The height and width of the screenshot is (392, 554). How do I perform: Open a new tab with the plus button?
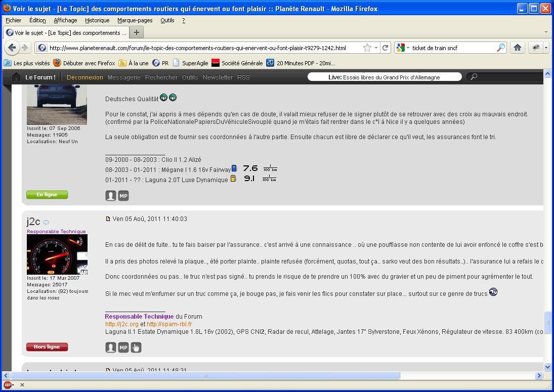pyautogui.click(x=136, y=32)
